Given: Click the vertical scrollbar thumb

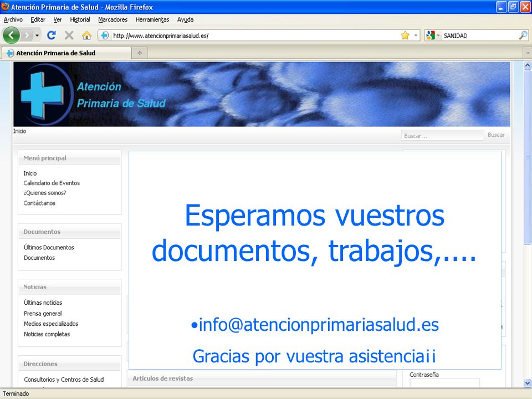Looking at the screenshot, I should pyautogui.click(x=528, y=157).
